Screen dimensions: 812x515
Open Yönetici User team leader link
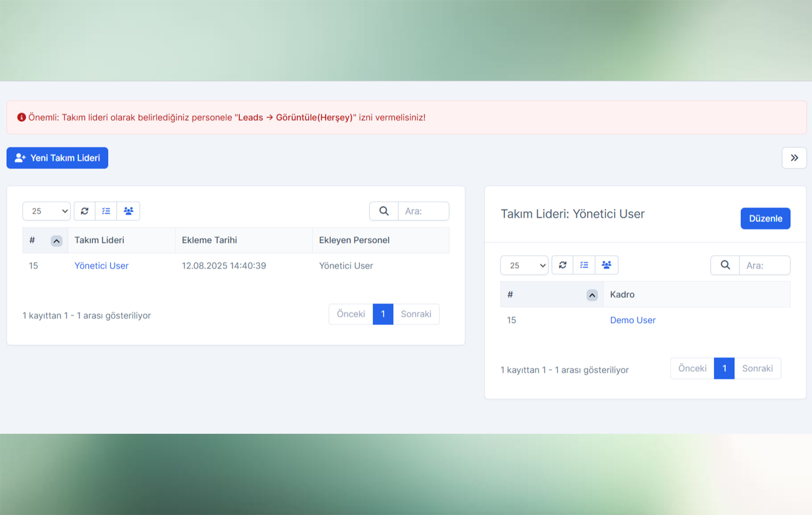pyautogui.click(x=101, y=266)
